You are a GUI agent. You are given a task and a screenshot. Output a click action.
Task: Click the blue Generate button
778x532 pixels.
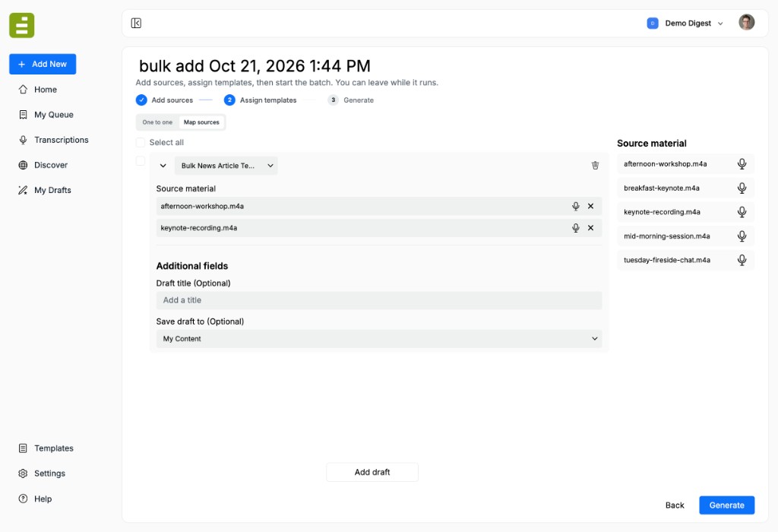726,505
